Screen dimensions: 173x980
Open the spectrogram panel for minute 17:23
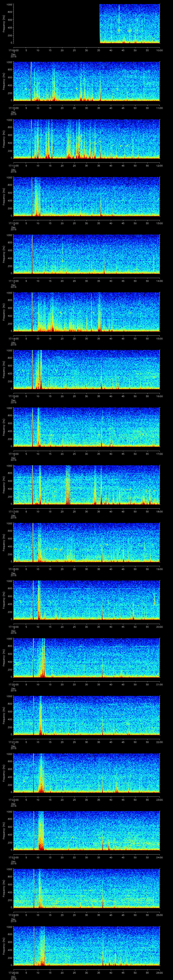click(x=87, y=831)
